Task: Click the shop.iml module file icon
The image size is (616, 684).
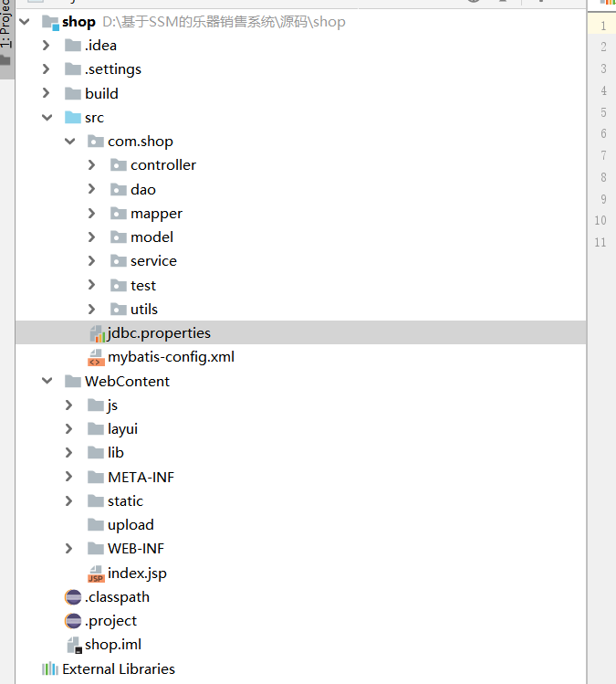Action: pyautogui.click(x=74, y=645)
